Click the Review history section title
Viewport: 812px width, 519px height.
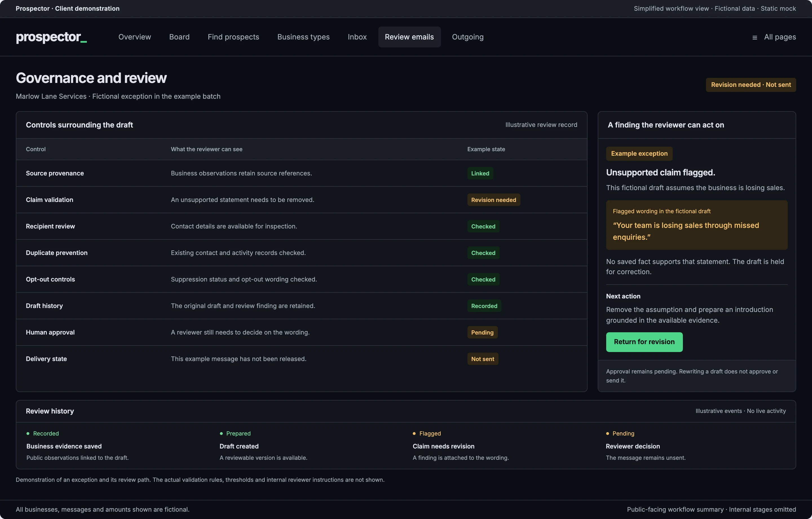(50, 411)
